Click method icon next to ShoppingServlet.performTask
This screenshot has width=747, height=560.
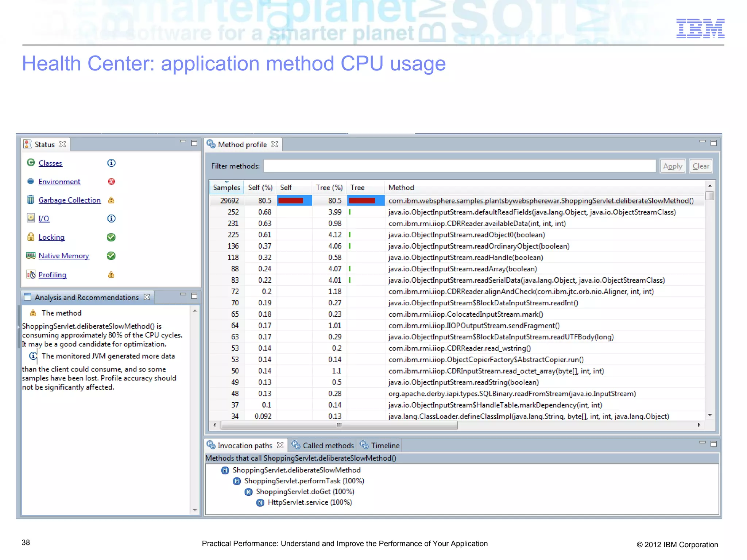point(237,481)
